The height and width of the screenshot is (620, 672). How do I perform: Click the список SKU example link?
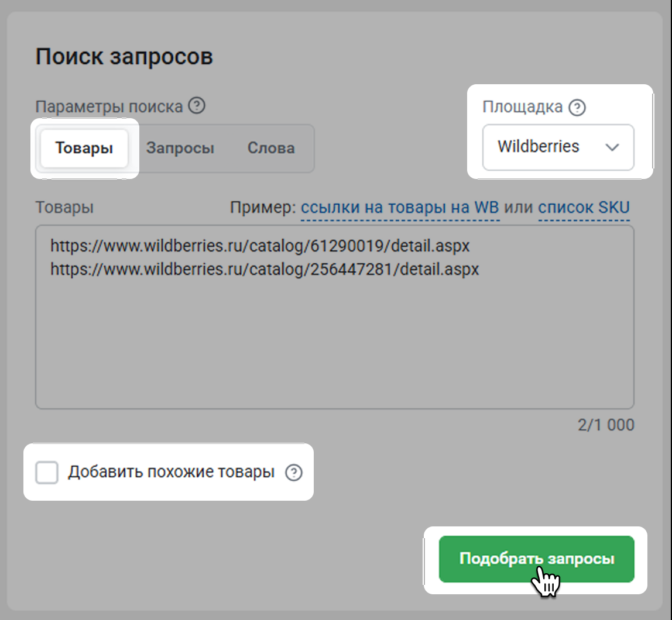pyautogui.click(x=584, y=208)
